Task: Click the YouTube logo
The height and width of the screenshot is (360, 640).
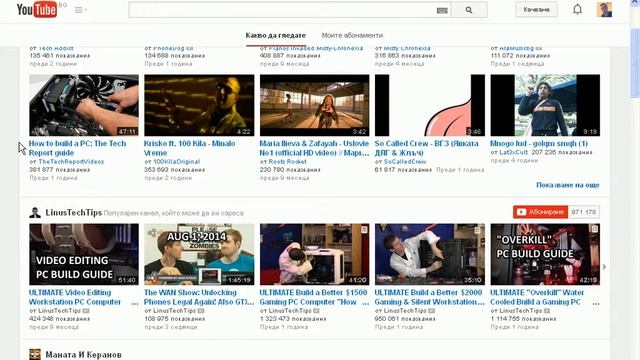Action: tap(37, 9)
